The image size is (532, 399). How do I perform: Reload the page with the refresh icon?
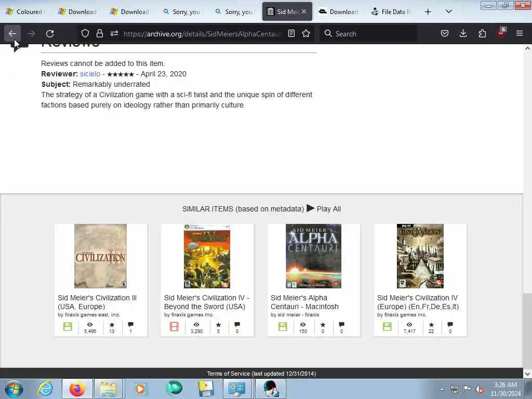coord(50,34)
